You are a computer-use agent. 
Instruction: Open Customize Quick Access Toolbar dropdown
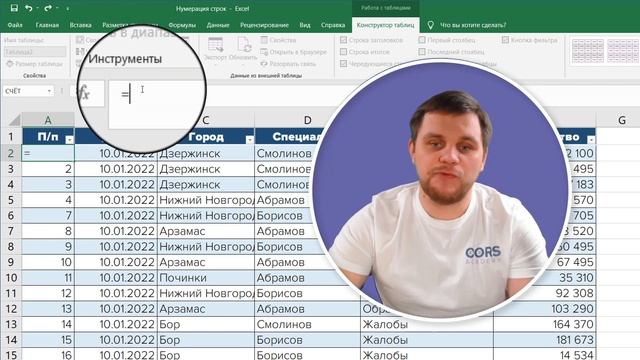pyautogui.click(x=67, y=8)
